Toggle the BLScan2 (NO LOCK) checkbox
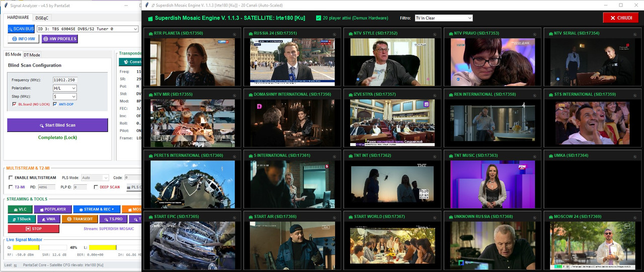The width and height of the screenshot is (644, 272). click(14, 104)
